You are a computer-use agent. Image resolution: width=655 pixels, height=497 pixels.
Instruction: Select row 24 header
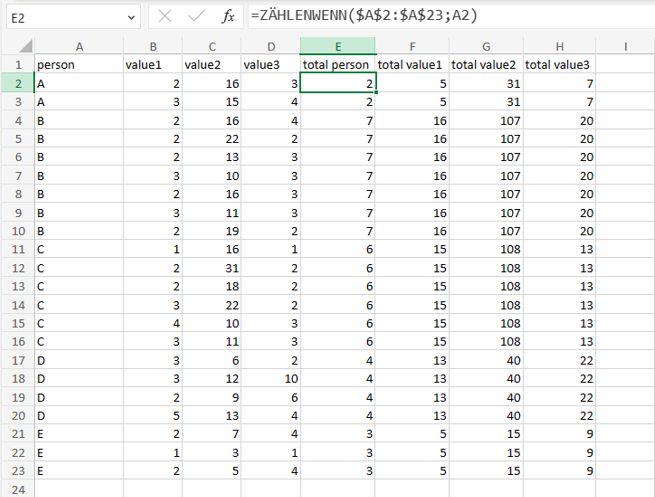click(x=18, y=489)
